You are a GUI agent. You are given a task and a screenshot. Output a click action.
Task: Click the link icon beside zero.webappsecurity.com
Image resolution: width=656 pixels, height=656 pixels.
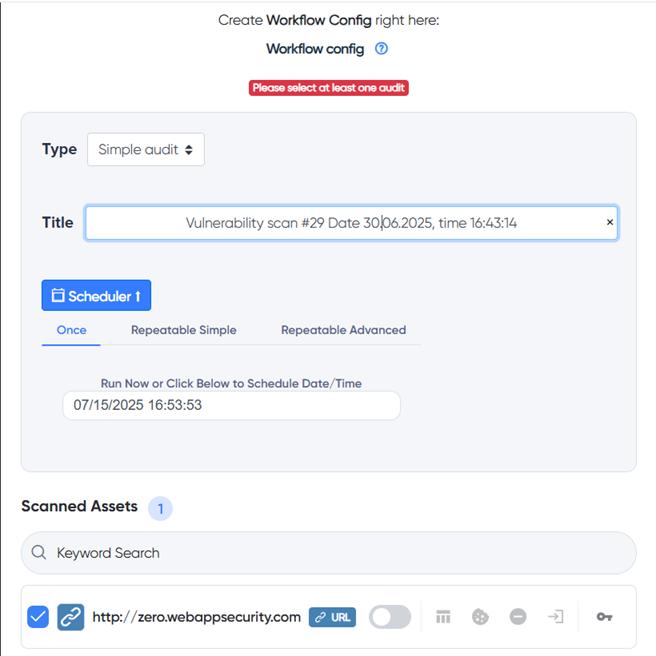70,617
